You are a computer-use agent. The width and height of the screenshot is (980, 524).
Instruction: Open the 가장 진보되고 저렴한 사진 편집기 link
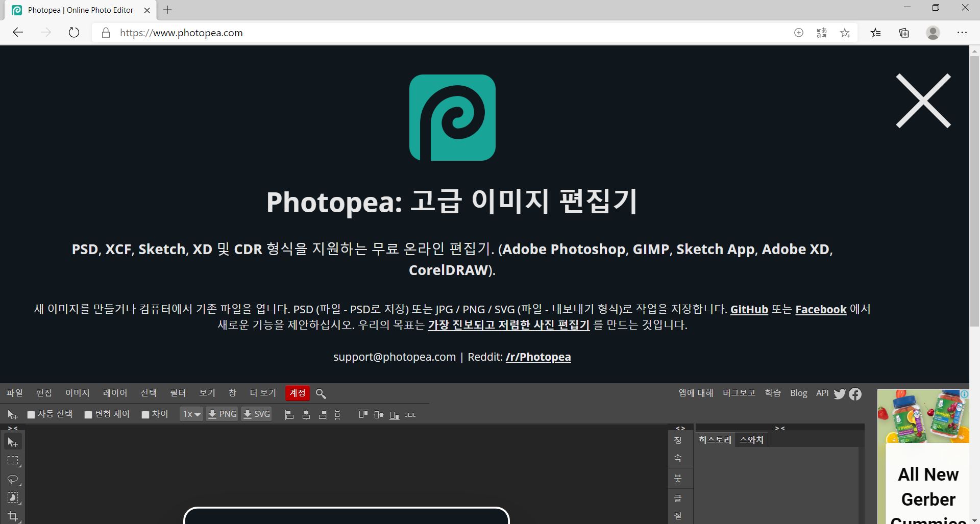pos(509,325)
